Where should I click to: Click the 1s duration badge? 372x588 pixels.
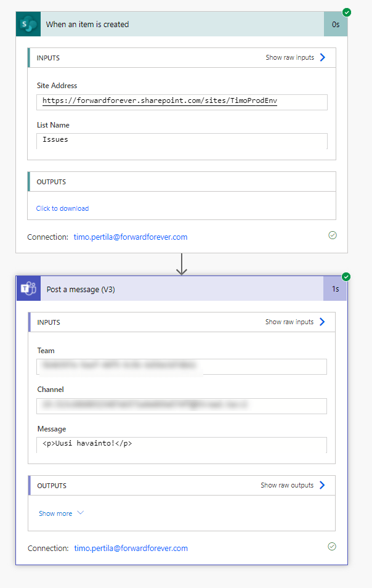click(x=335, y=289)
